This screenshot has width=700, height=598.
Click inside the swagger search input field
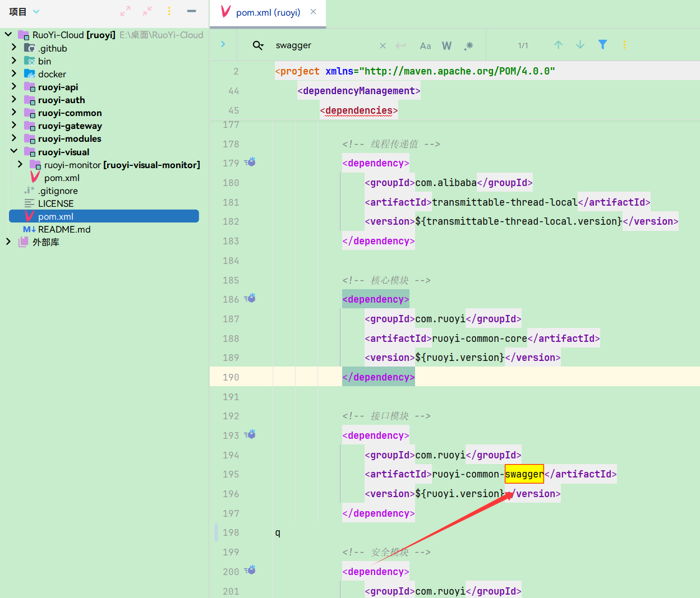[314, 45]
